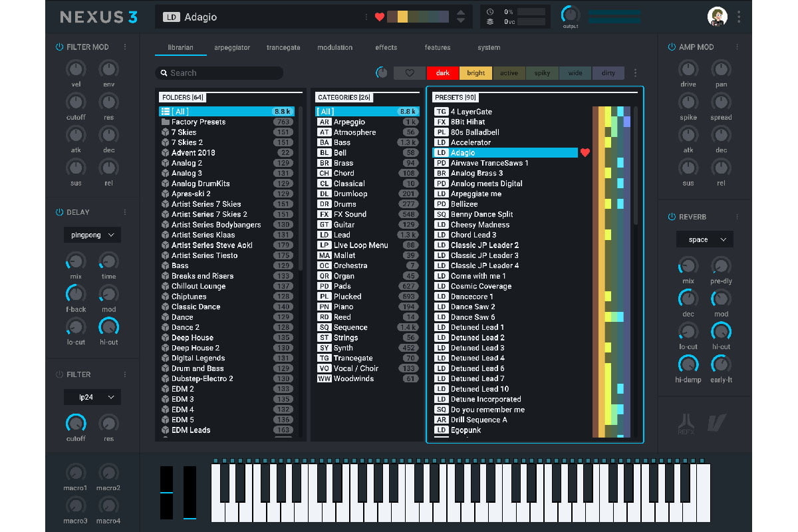Click the small knob left of heart filter
This screenshot has height=532, width=798.
click(x=382, y=73)
